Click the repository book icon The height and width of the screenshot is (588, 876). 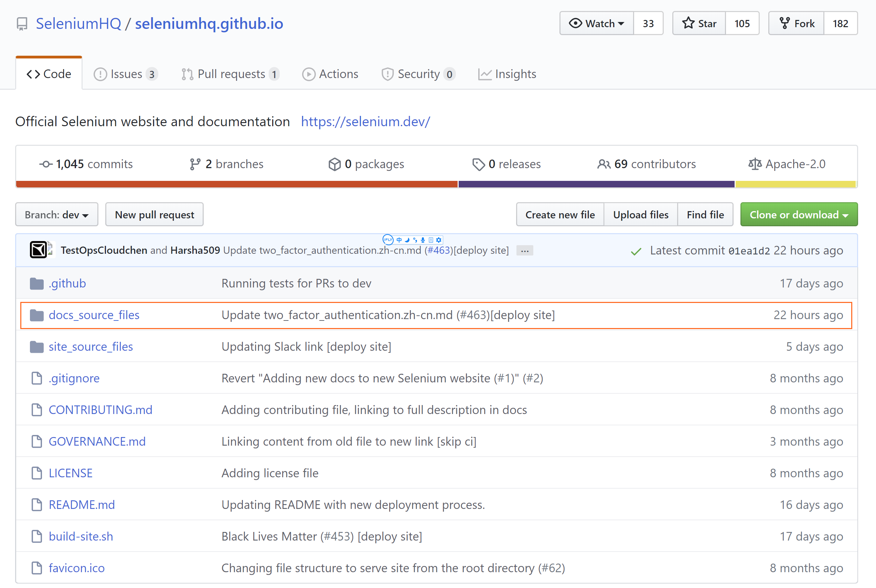22,24
